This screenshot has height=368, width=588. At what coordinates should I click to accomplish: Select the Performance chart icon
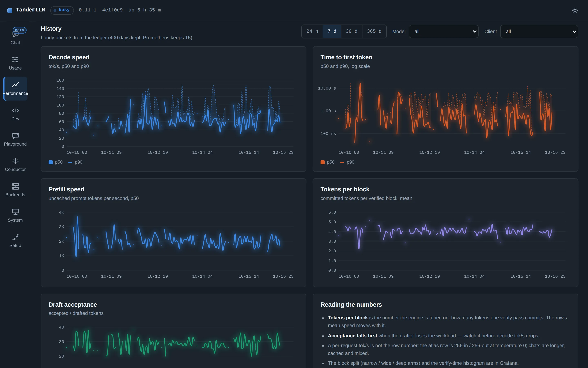(15, 85)
